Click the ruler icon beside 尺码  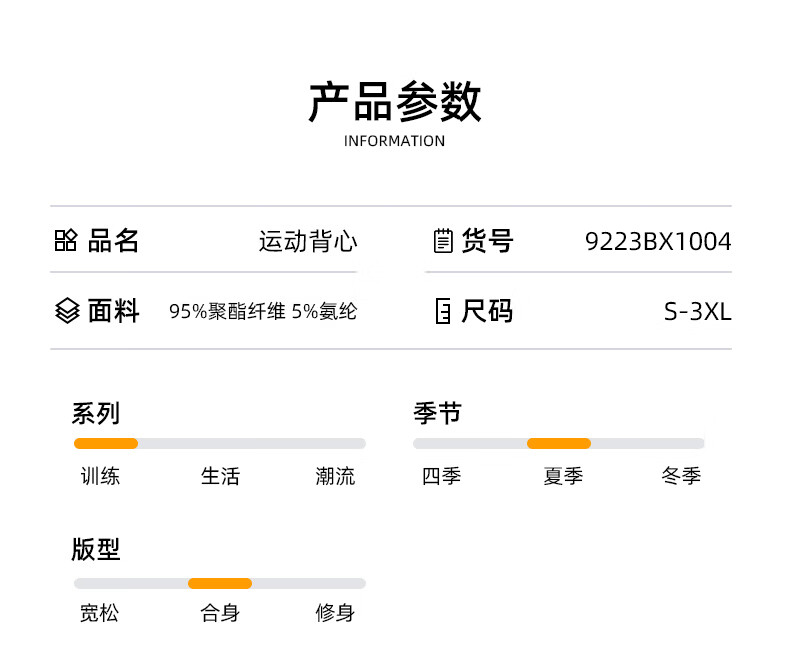pyautogui.click(x=443, y=311)
